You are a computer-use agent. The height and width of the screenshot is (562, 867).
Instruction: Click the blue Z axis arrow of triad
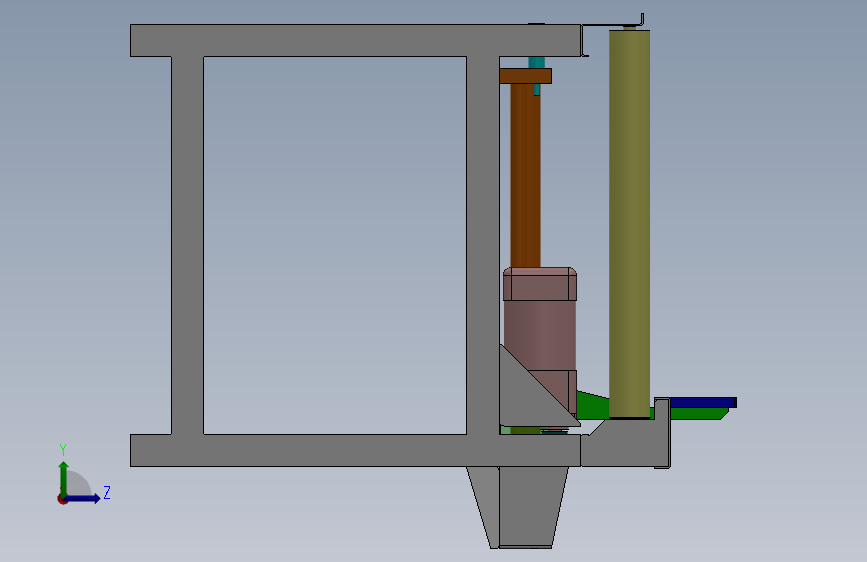[83, 498]
